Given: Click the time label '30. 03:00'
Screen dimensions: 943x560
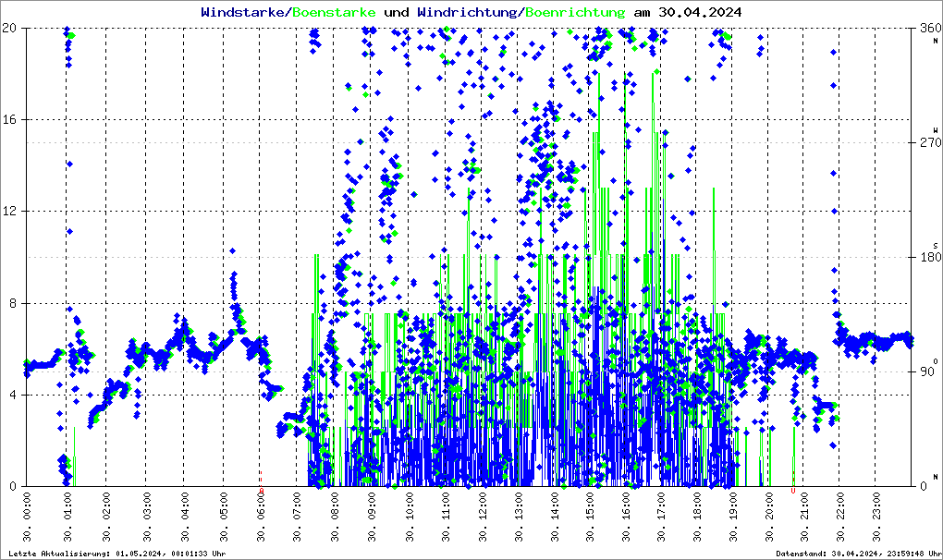Looking at the screenshot, I should [146, 517].
